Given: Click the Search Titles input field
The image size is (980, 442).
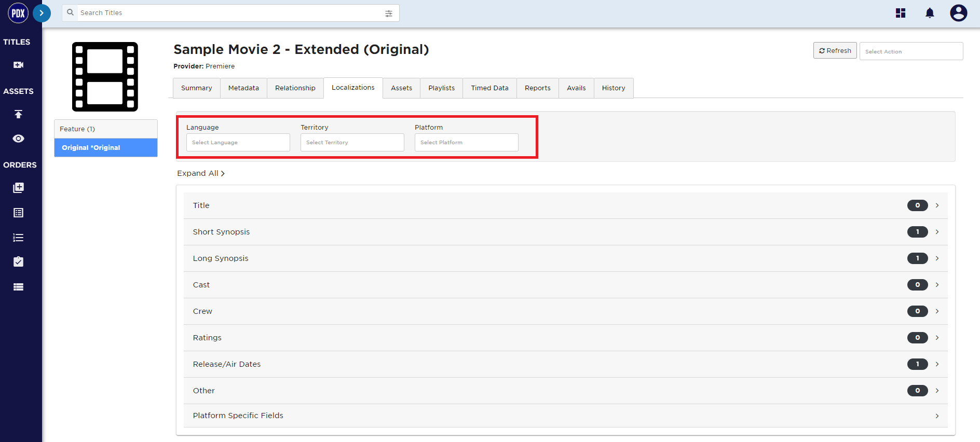Looking at the screenshot, I should tap(230, 13).
